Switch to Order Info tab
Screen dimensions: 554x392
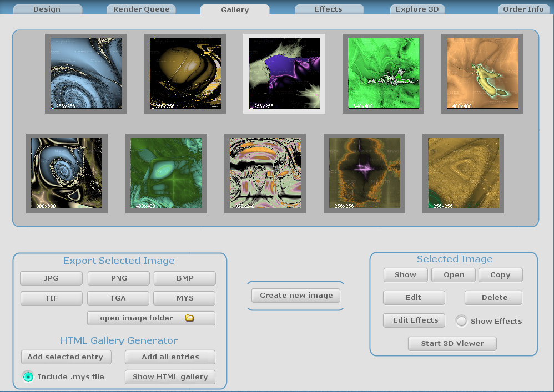[523, 9]
